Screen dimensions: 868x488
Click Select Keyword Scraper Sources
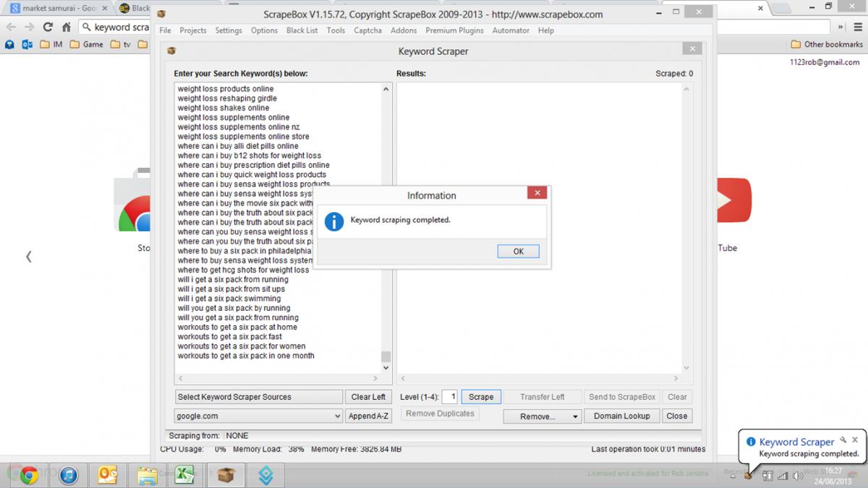click(x=259, y=397)
